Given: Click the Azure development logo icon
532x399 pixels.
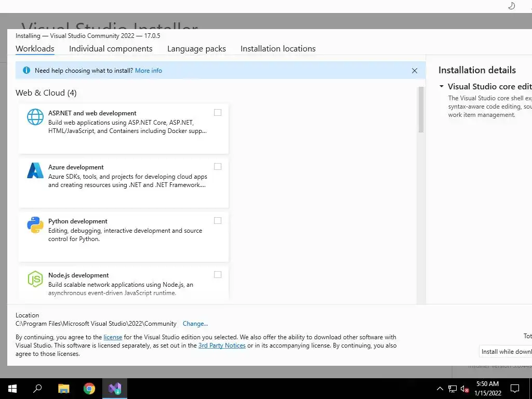Looking at the screenshot, I should click(35, 170).
